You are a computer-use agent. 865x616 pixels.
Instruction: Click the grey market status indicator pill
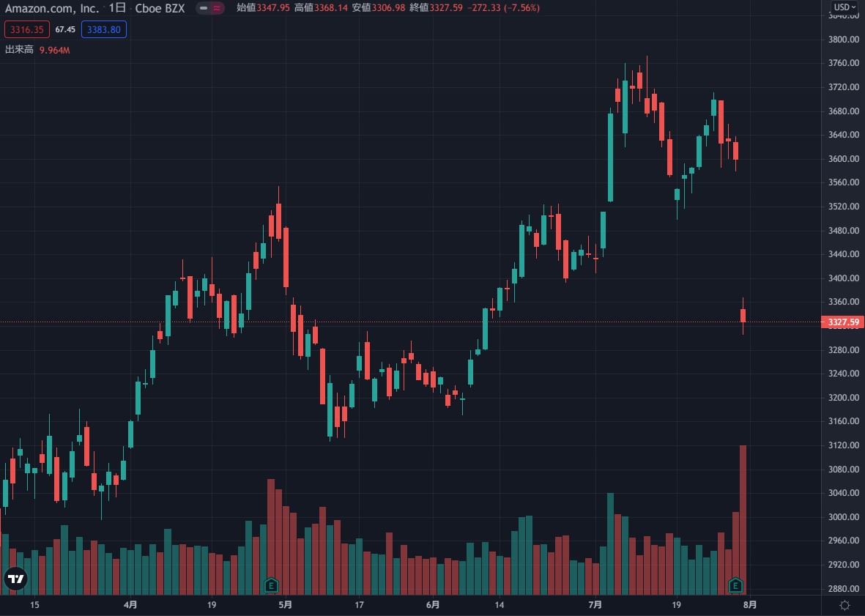pos(204,8)
